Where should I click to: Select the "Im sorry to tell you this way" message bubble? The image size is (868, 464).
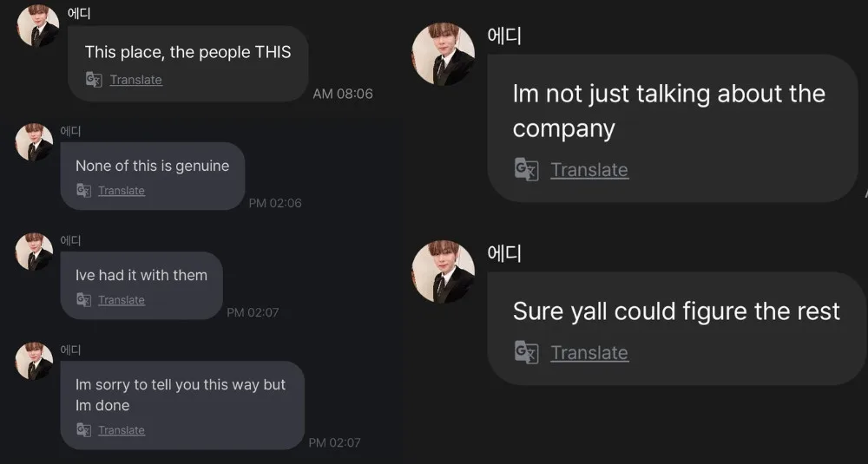pos(182,405)
